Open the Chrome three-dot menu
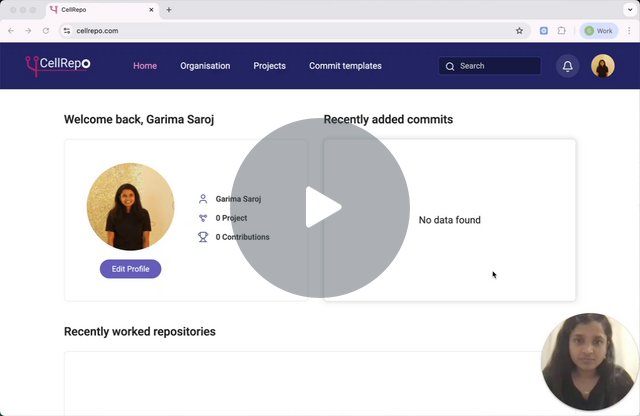This screenshot has width=640, height=416. tap(629, 31)
